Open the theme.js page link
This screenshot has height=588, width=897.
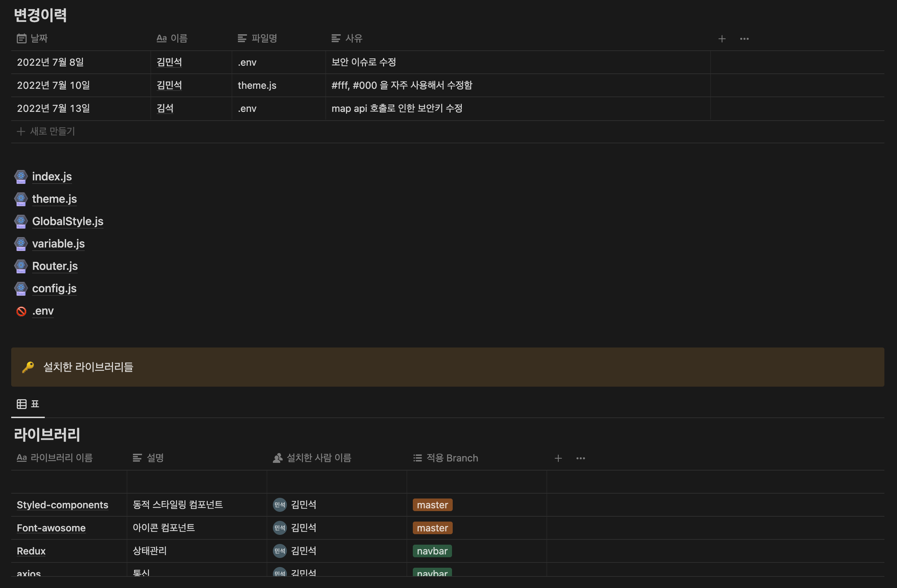pyautogui.click(x=55, y=199)
